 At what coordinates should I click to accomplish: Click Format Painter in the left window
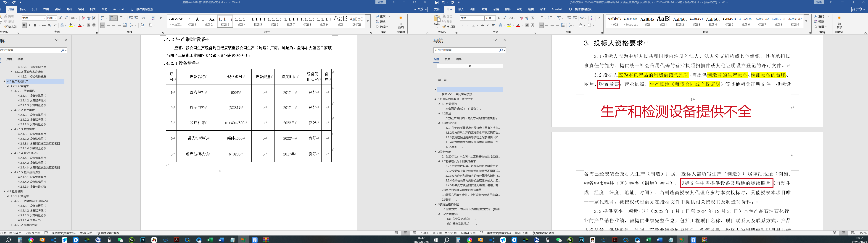tap(11, 27)
